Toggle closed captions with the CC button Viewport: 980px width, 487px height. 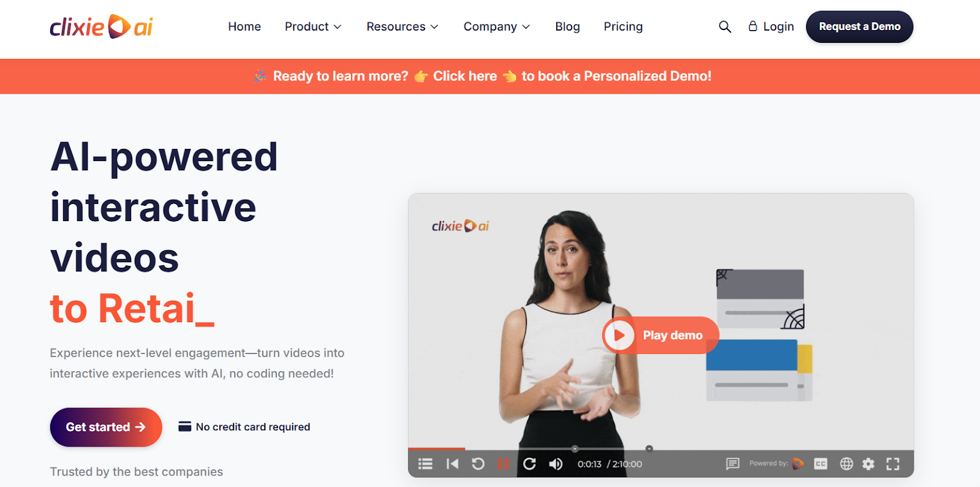(821, 464)
